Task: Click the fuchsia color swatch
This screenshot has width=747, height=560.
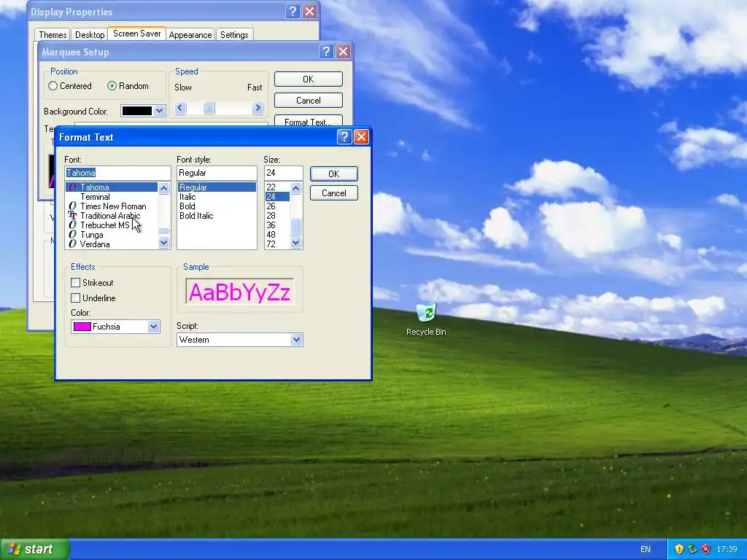Action: coord(82,327)
